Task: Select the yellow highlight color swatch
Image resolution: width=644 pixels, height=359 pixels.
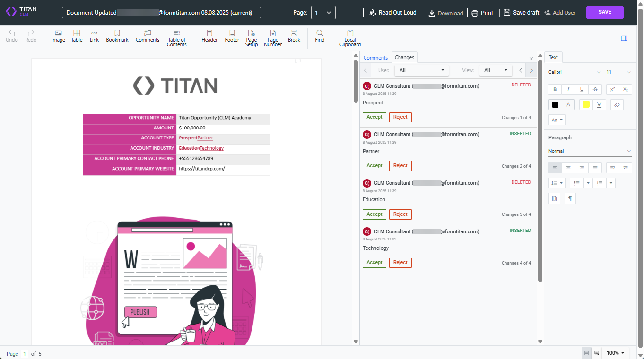Action: coord(586,104)
